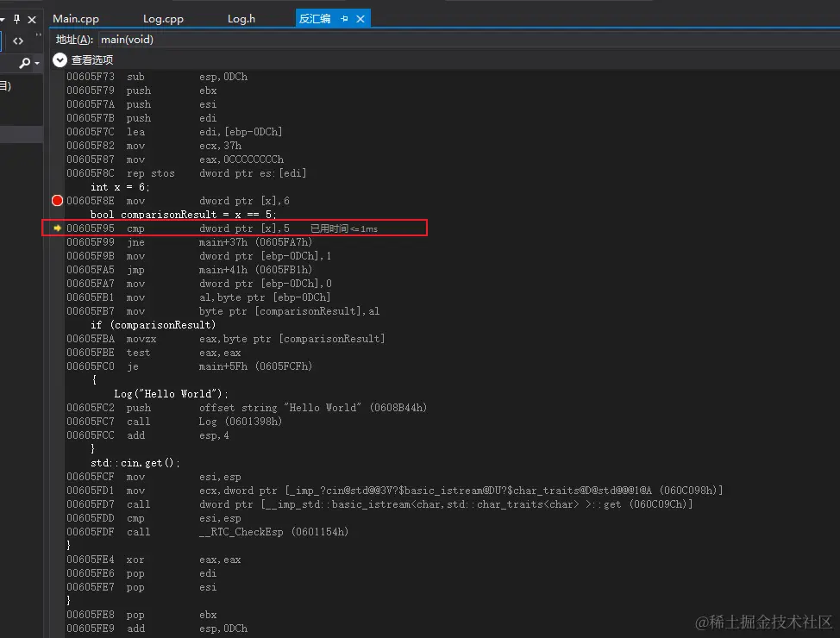
Task: Click the cin import mov line at 00605FD1
Action: point(395,491)
